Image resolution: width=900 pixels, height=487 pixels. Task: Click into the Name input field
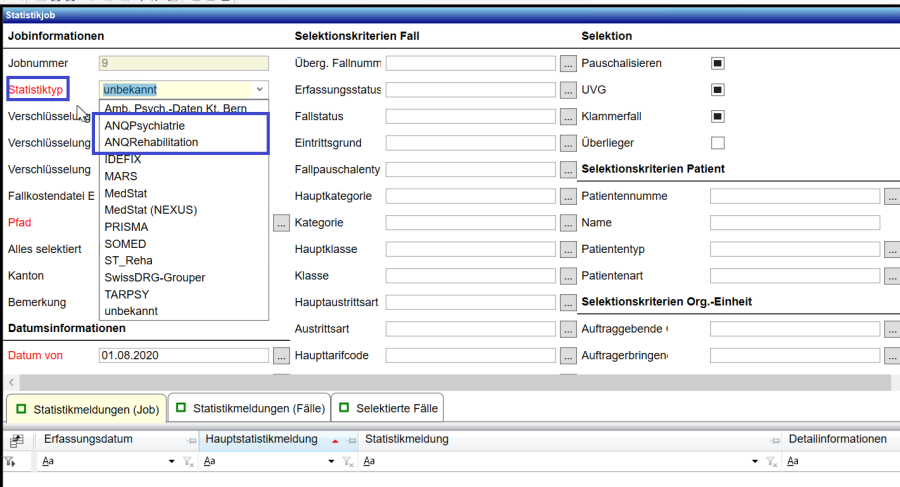(794, 222)
